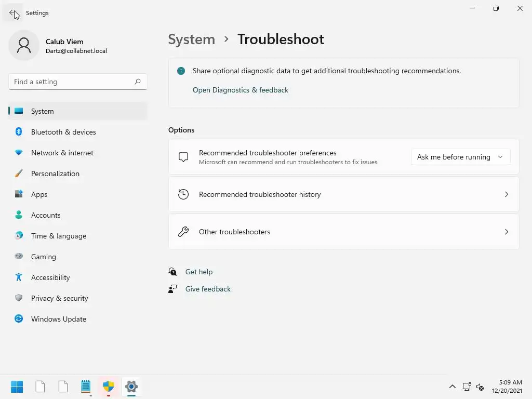Click the Time & language globe icon

19,235
